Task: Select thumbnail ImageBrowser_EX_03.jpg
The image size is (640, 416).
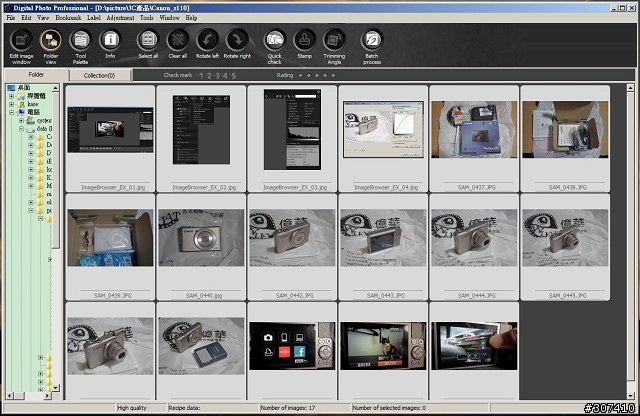Action: (x=292, y=139)
